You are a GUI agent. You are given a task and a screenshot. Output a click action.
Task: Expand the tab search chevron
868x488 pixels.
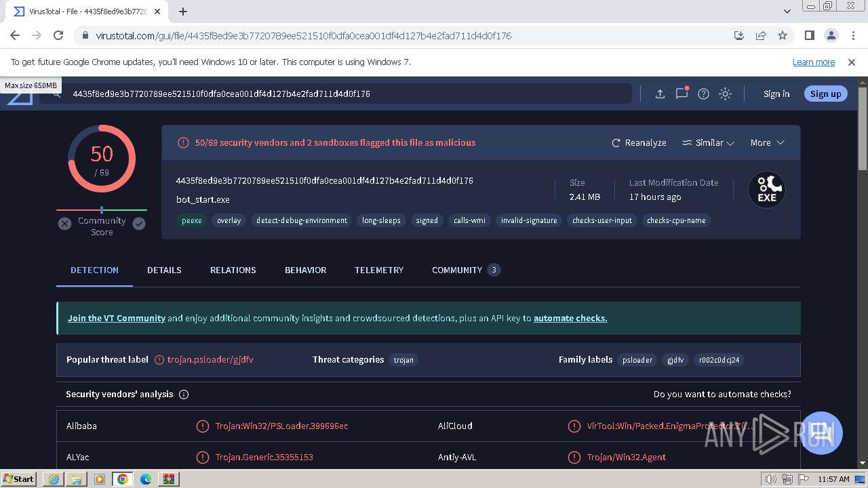(x=787, y=12)
